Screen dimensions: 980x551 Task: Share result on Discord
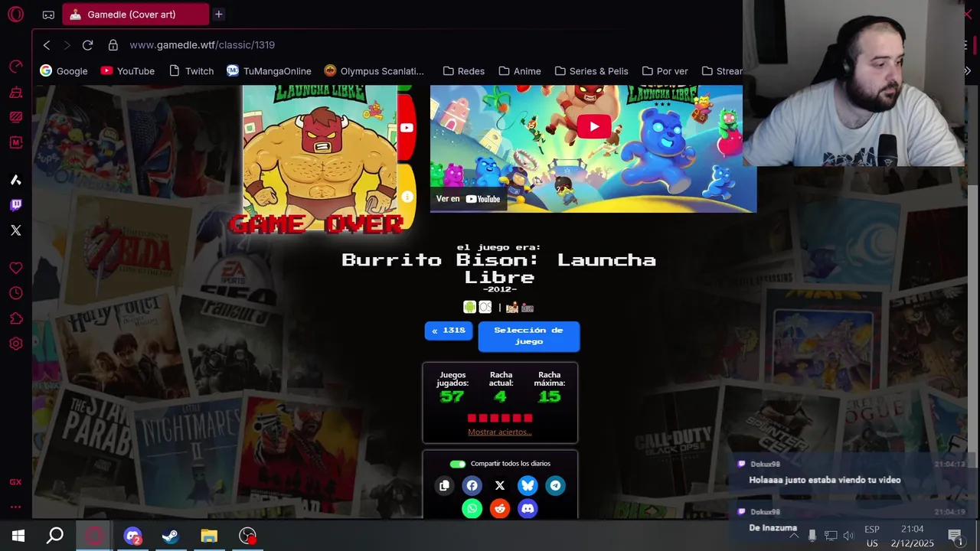528,508
